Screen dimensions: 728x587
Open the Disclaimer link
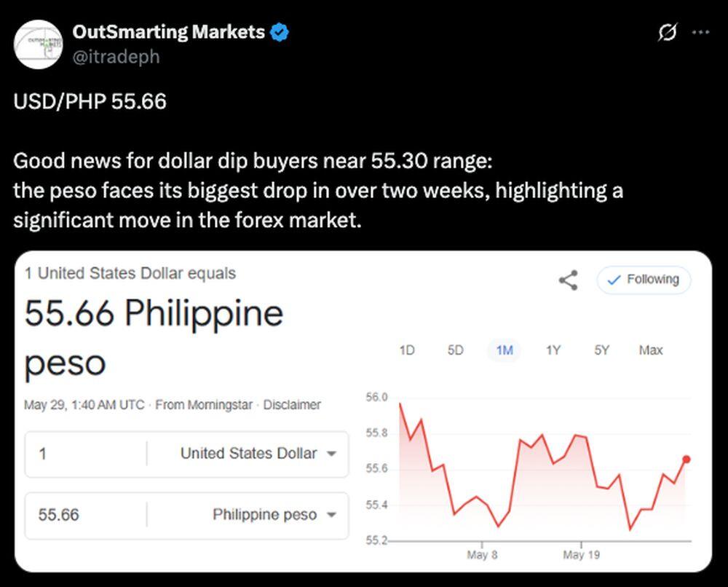tap(293, 405)
